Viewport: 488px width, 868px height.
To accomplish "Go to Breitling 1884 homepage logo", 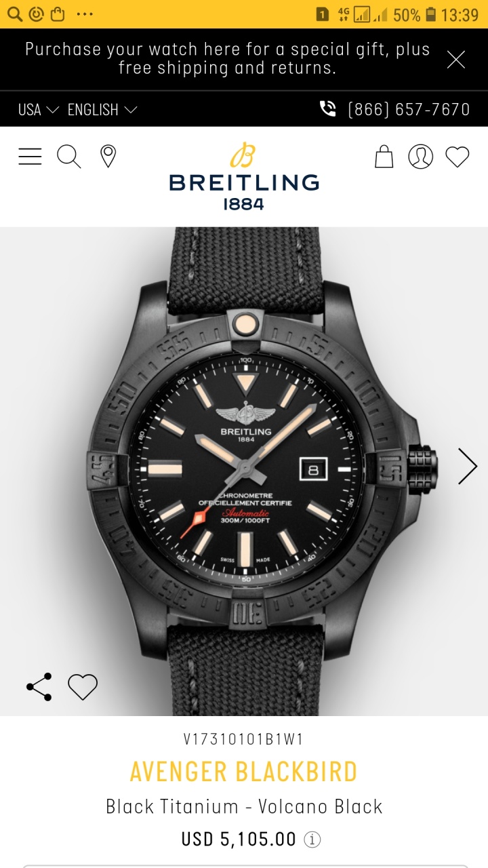I will tap(244, 176).
